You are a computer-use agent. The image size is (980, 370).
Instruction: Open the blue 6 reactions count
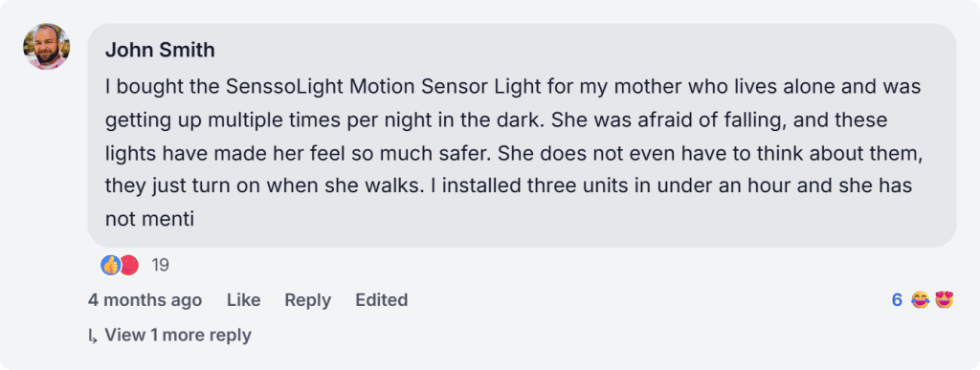pyautogui.click(x=897, y=300)
